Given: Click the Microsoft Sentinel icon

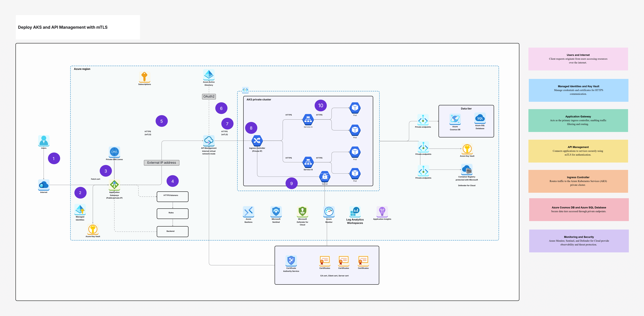Looking at the screenshot, I should click(x=276, y=212).
